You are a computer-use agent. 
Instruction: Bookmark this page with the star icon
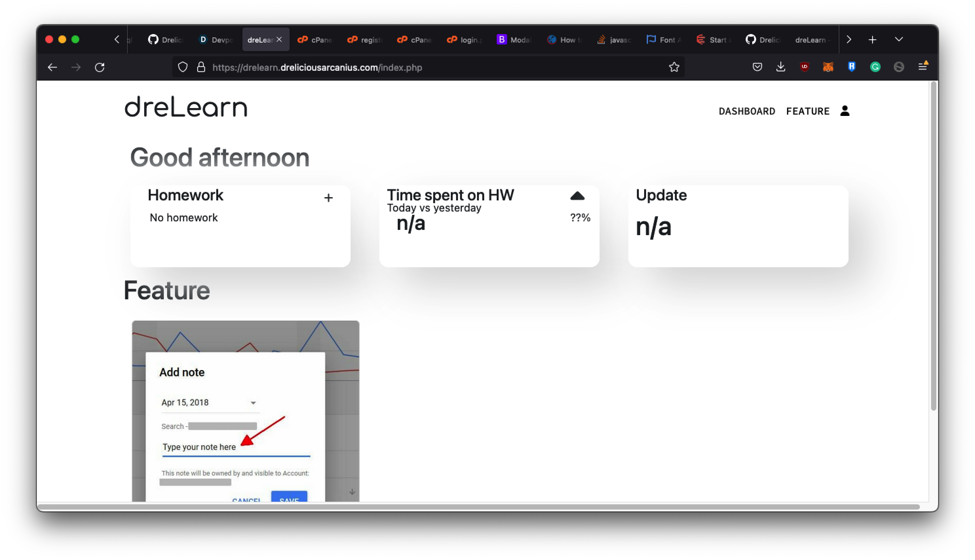point(674,67)
